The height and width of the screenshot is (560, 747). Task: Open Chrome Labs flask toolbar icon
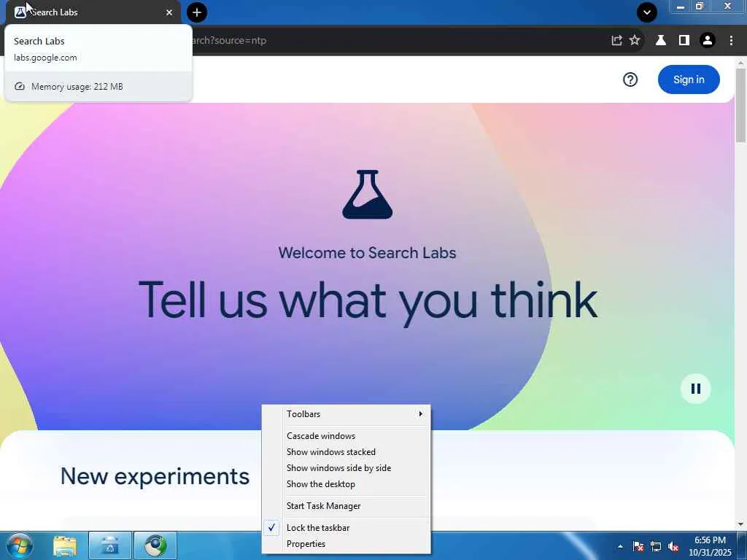(x=661, y=41)
